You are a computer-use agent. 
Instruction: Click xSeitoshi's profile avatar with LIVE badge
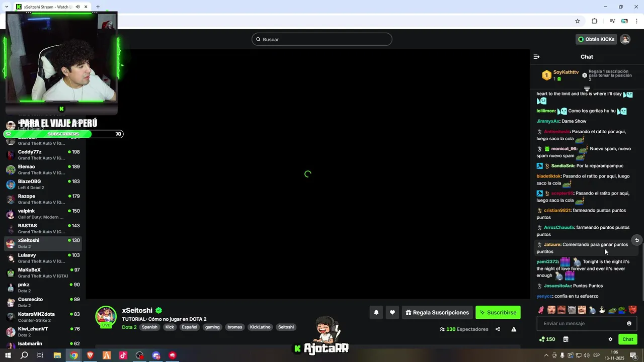[106, 317]
